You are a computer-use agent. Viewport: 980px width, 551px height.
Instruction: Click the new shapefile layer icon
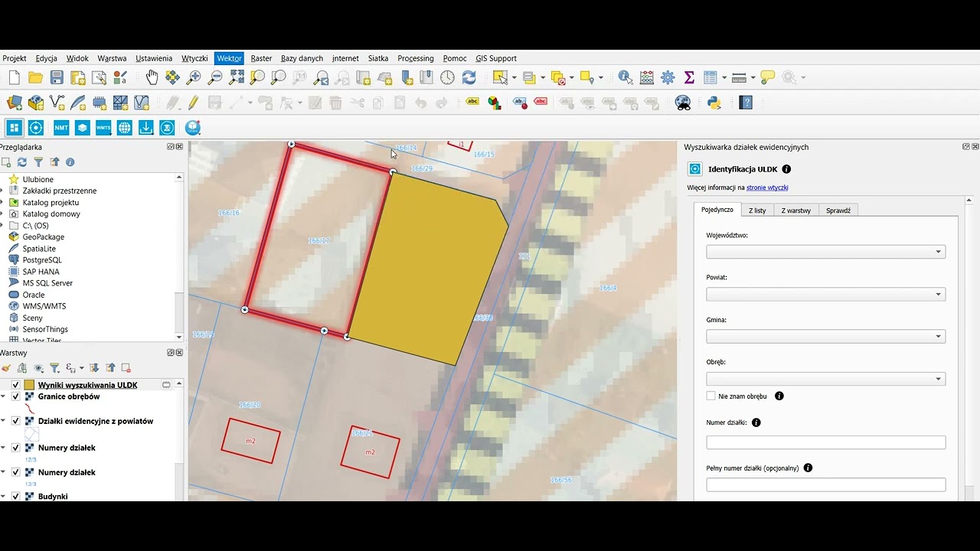[57, 103]
